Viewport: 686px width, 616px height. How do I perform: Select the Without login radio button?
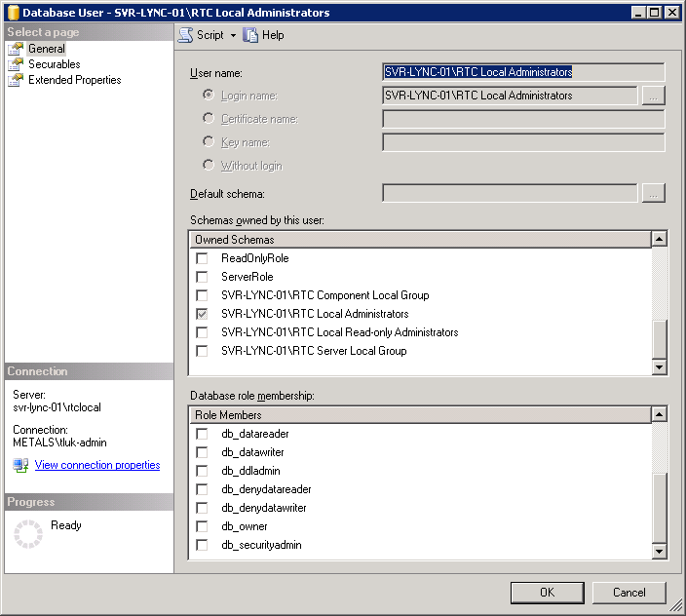coord(209,165)
